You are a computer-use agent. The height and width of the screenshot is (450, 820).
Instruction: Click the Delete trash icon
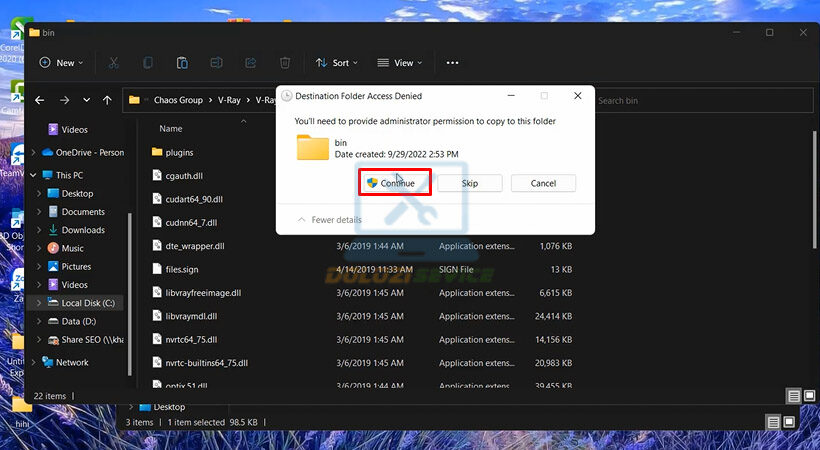pyautogui.click(x=285, y=62)
